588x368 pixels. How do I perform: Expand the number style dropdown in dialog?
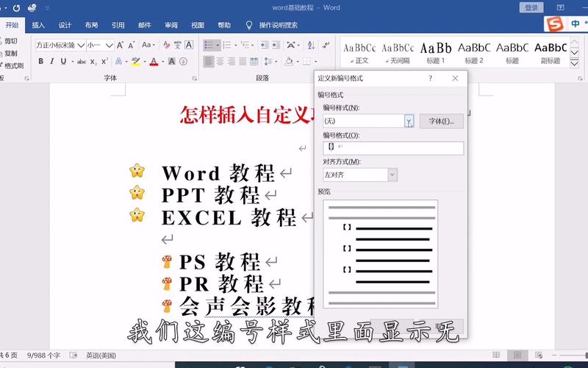pos(409,121)
